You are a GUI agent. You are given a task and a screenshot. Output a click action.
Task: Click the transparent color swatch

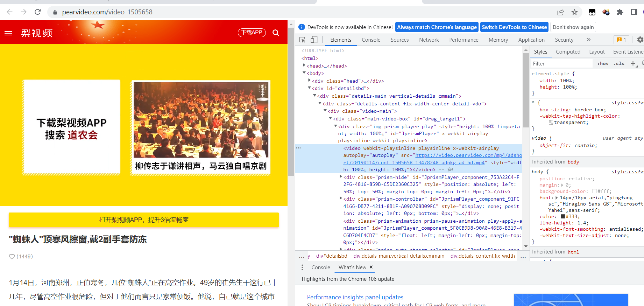click(x=551, y=123)
